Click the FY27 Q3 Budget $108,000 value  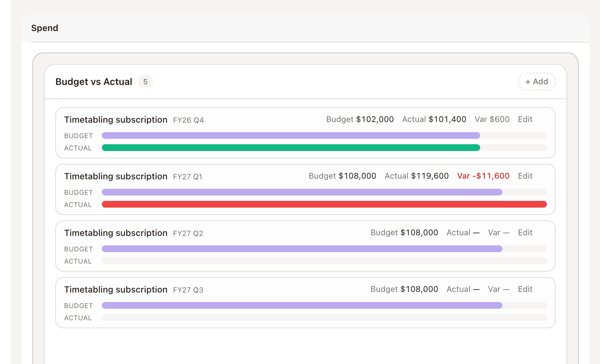[404, 289]
